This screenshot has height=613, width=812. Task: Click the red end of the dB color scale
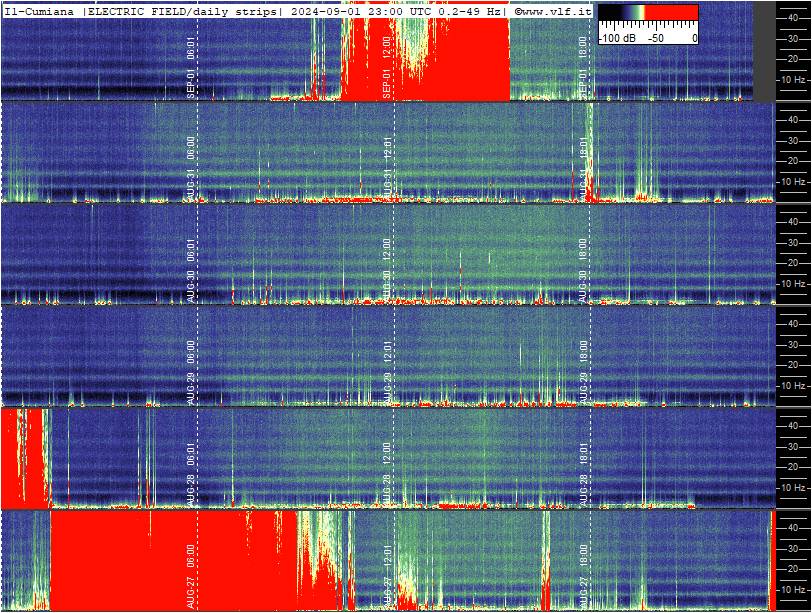click(x=671, y=12)
